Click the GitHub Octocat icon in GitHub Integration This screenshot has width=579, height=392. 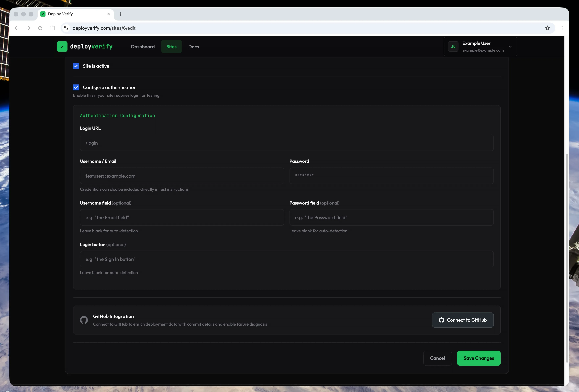[84, 320]
